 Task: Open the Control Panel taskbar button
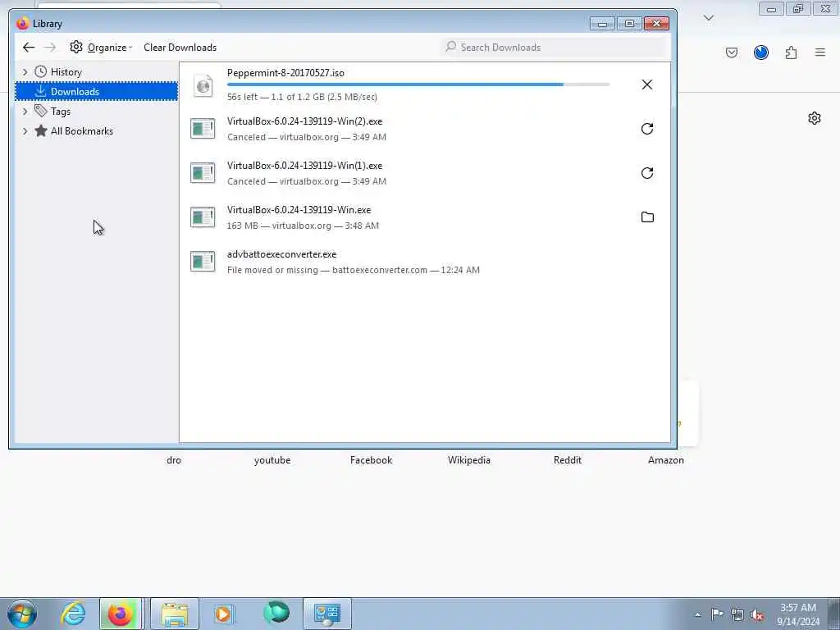click(x=327, y=614)
